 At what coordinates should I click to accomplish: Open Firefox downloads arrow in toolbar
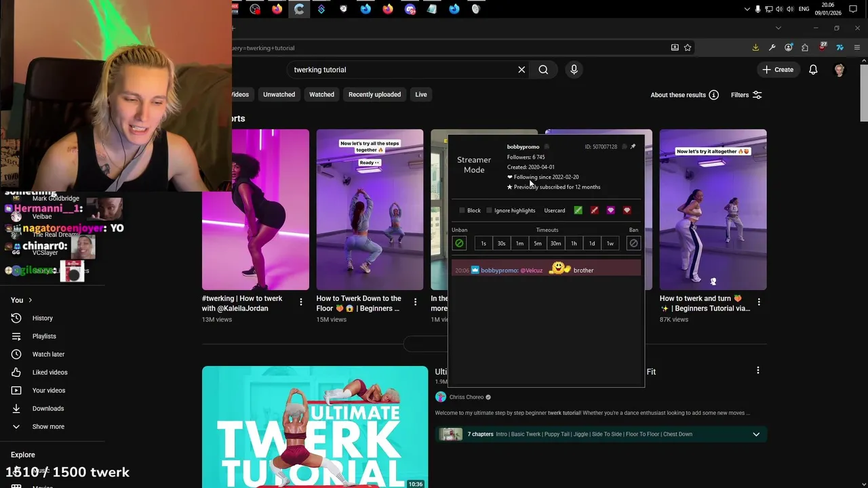(x=755, y=47)
